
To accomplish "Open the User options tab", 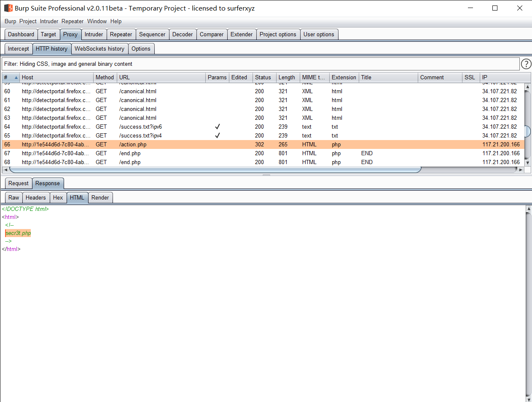I will point(319,34).
